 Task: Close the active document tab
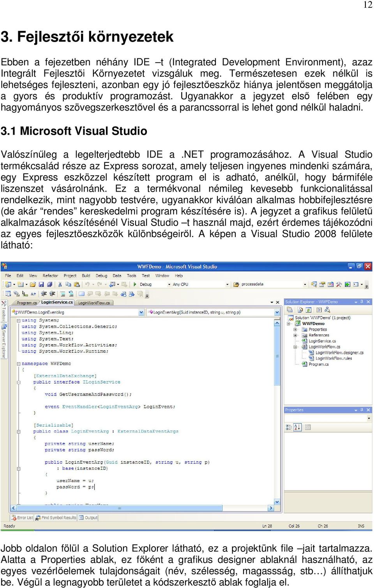click(278, 302)
